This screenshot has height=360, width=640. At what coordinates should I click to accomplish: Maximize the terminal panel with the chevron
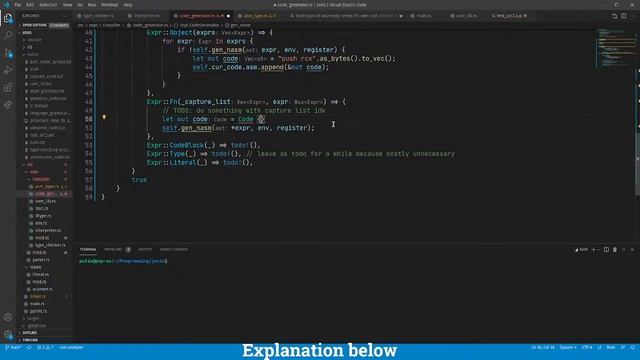click(624, 249)
